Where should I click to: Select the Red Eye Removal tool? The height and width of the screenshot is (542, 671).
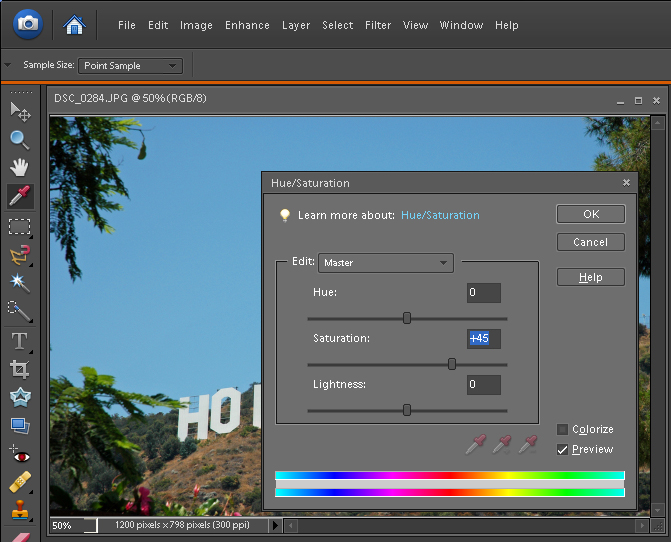[19, 455]
